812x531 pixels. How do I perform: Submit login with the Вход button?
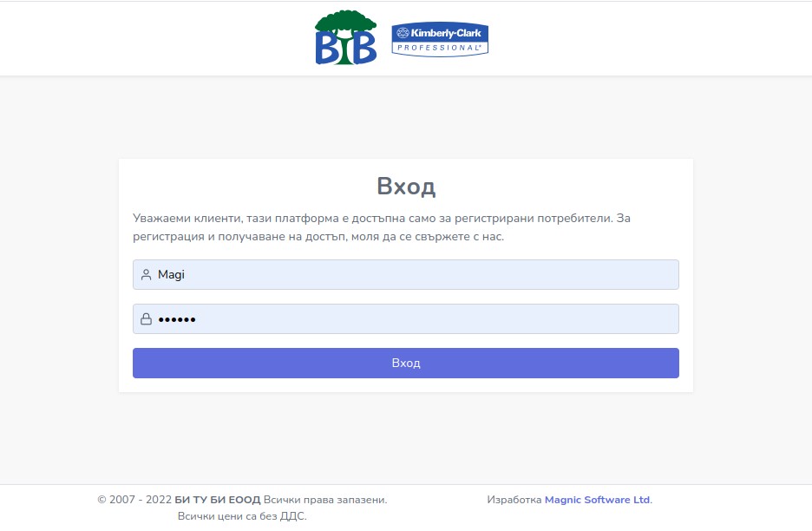click(405, 364)
